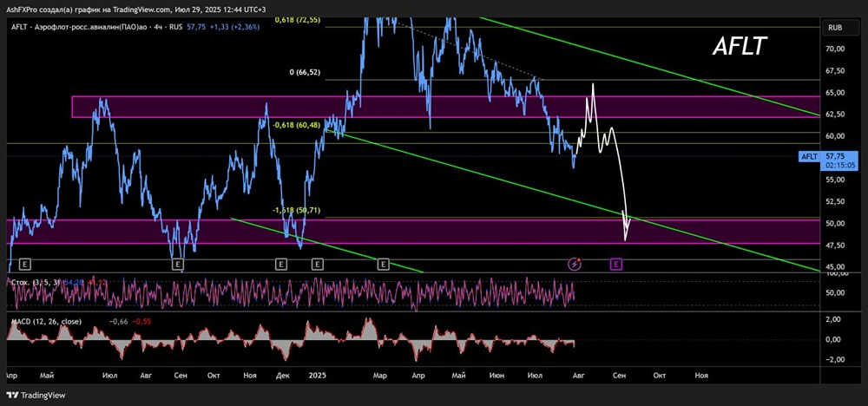Click the 47,50 price axis label
The image size is (868, 406).
[x=835, y=245]
